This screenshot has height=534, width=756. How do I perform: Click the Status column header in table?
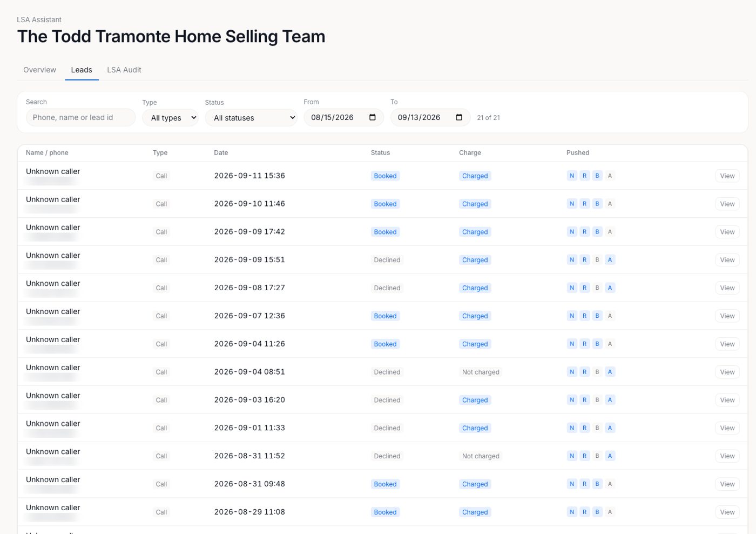(380, 153)
